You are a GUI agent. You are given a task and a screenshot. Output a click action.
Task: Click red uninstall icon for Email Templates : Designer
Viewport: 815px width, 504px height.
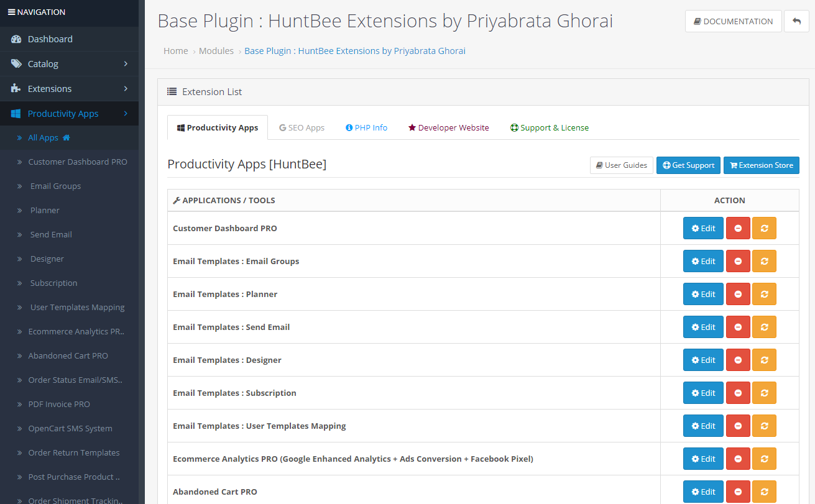click(738, 360)
